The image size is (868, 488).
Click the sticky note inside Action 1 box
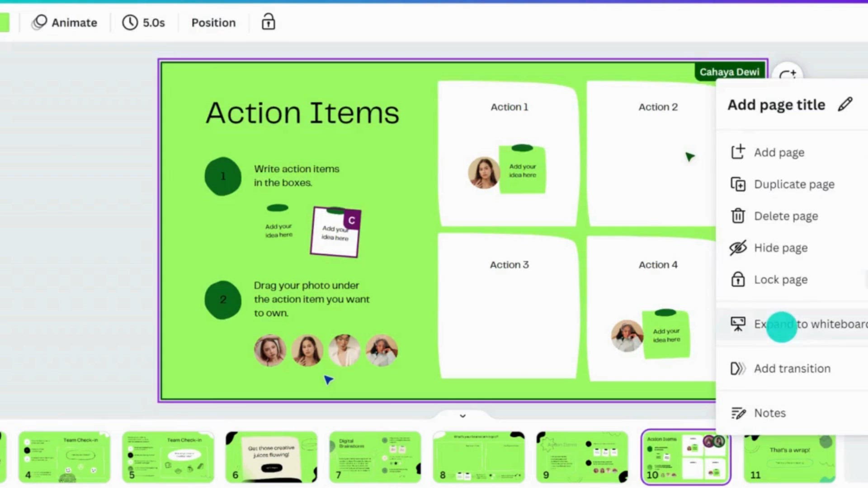pyautogui.click(x=522, y=169)
